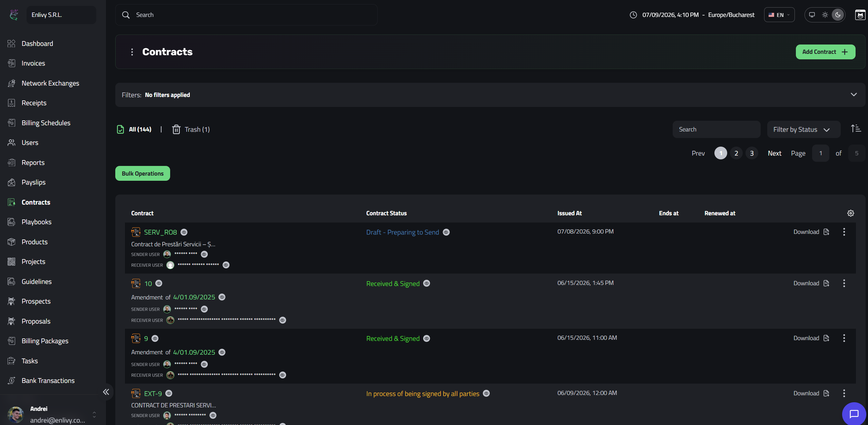Image resolution: width=868 pixels, height=425 pixels.
Task: Open row options for SERV_RO8 contract
Action: (844, 232)
